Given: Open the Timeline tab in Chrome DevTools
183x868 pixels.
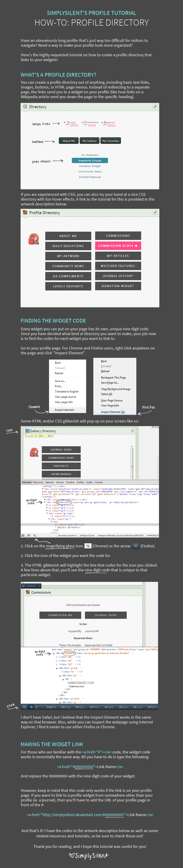Looking at the screenshot, I should [x=70, y=482].
